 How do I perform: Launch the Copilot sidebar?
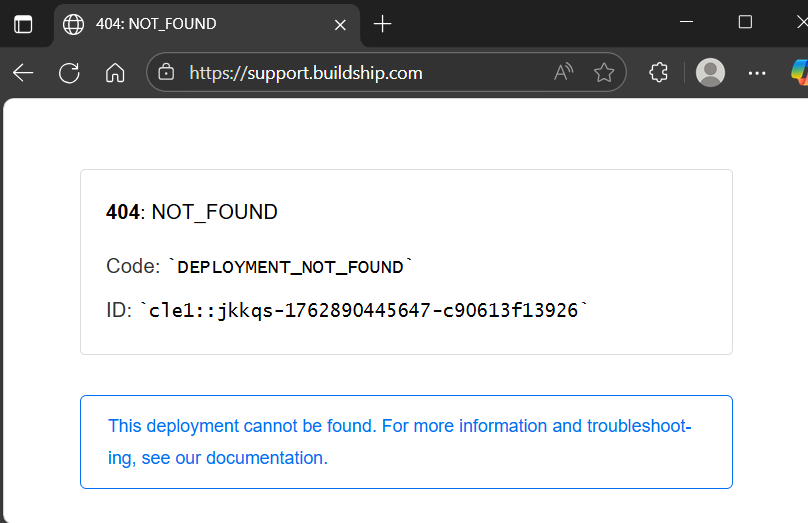pos(799,72)
